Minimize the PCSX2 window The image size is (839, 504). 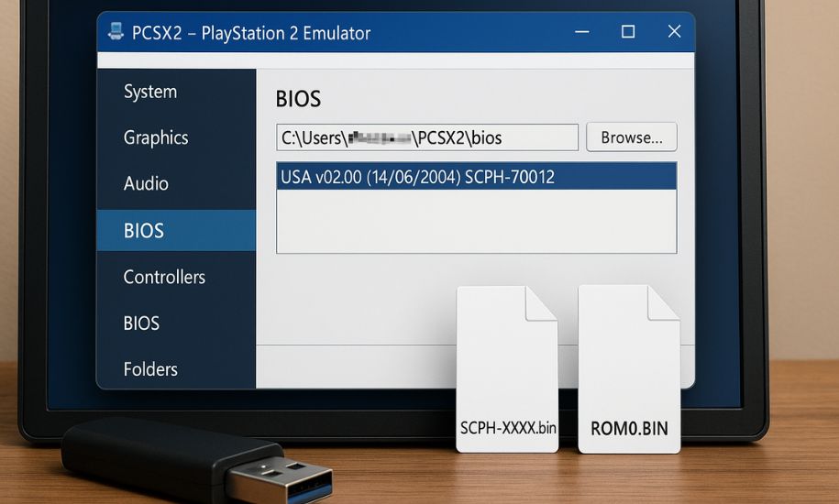582,32
